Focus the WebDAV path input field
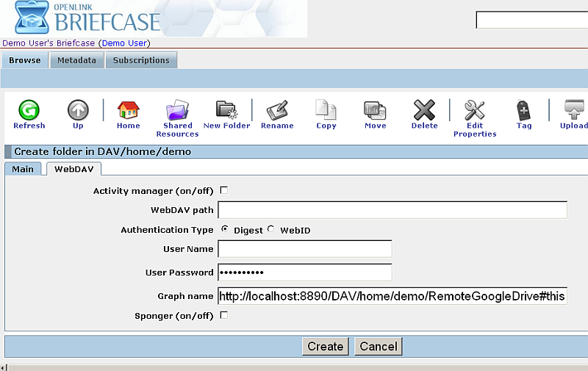 click(392, 210)
